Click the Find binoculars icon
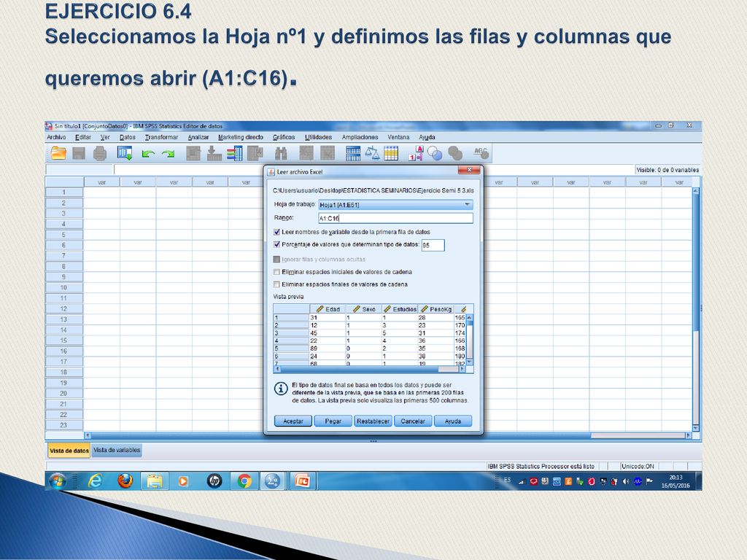 [281, 153]
